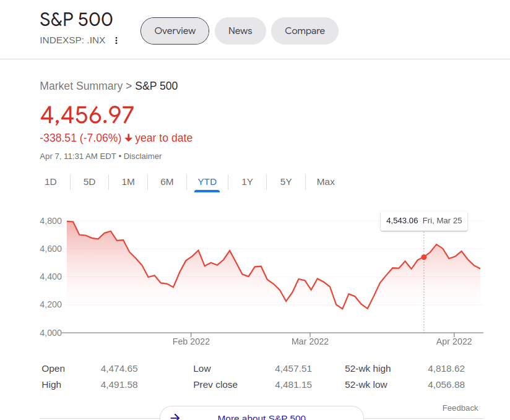Click the Feedback link
510x420 pixels.
[460, 408]
